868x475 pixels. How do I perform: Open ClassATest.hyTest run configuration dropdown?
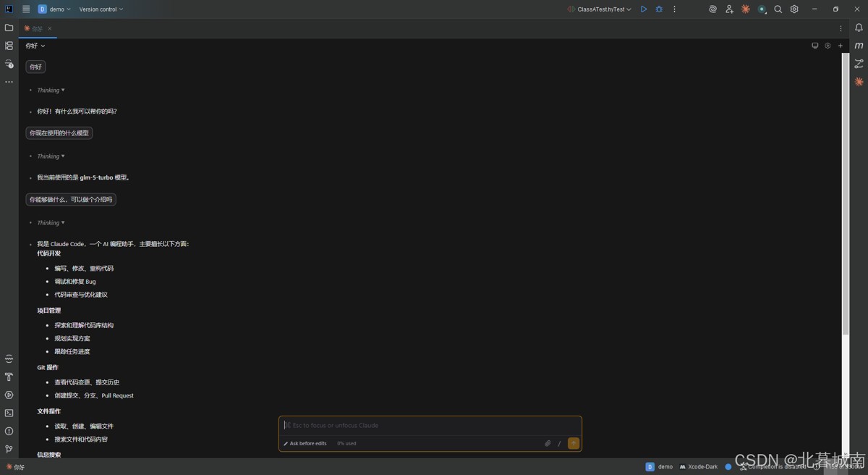coord(599,9)
